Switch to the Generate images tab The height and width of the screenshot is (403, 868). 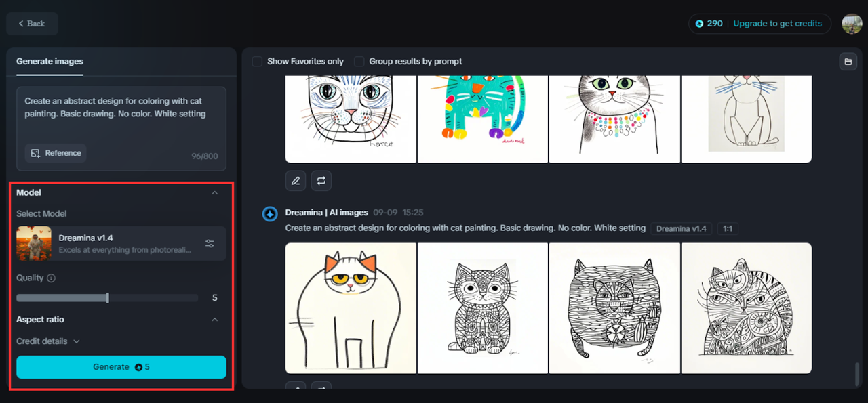[50, 61]
